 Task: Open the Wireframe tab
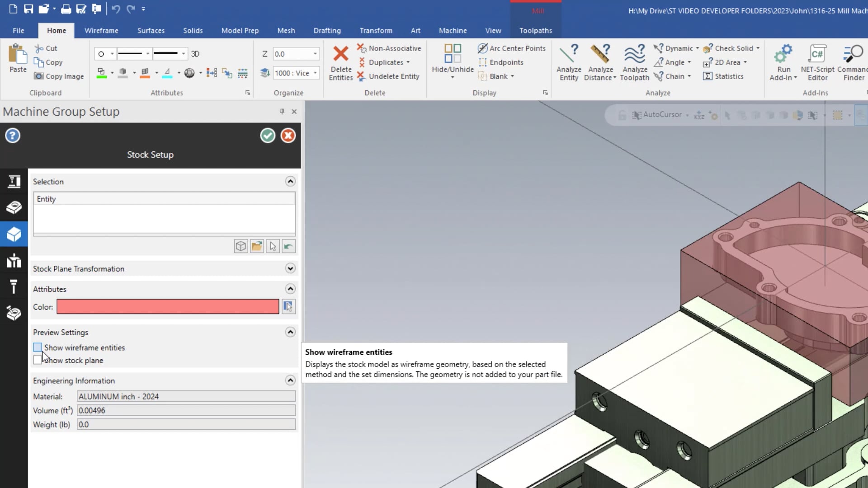(101, 30)
